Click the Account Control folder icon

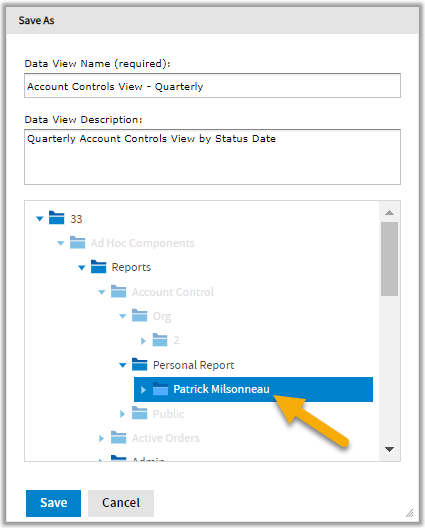point(119,291)
